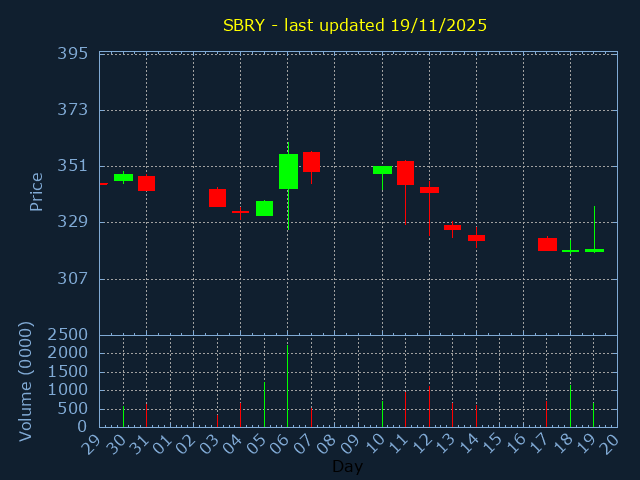The width and height of the screenshot is (640, 480).
Task: Select the large green candlestick on day 06
Action: pyautogui.click(x=288, y=171)
